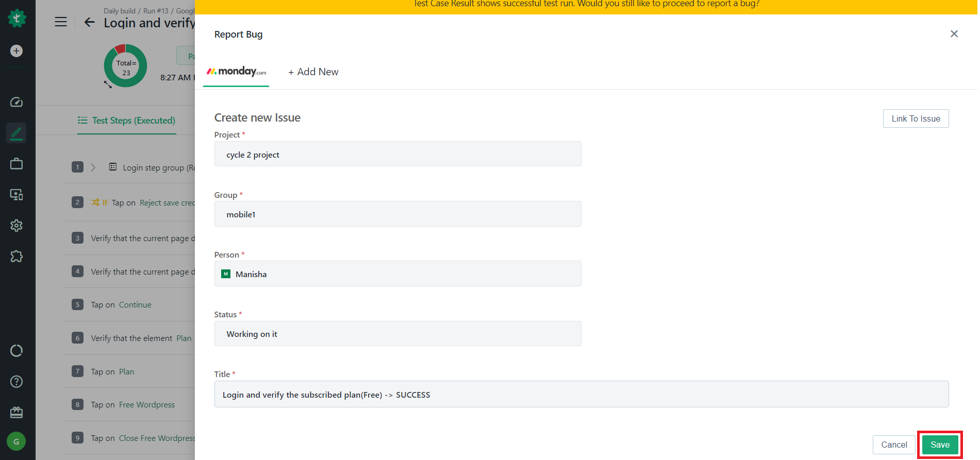Click the Cancel button
Viewport: 980px width, 460px height.
[894, 445]
